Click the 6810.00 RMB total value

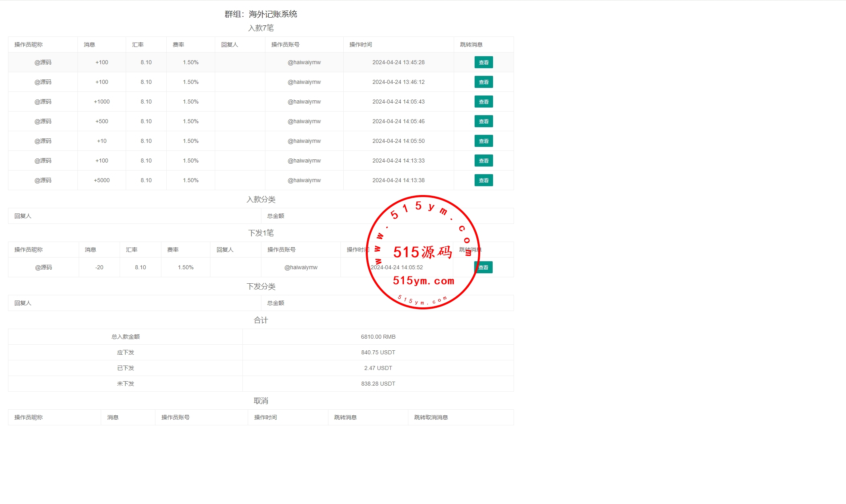click(x=378, y=337)
